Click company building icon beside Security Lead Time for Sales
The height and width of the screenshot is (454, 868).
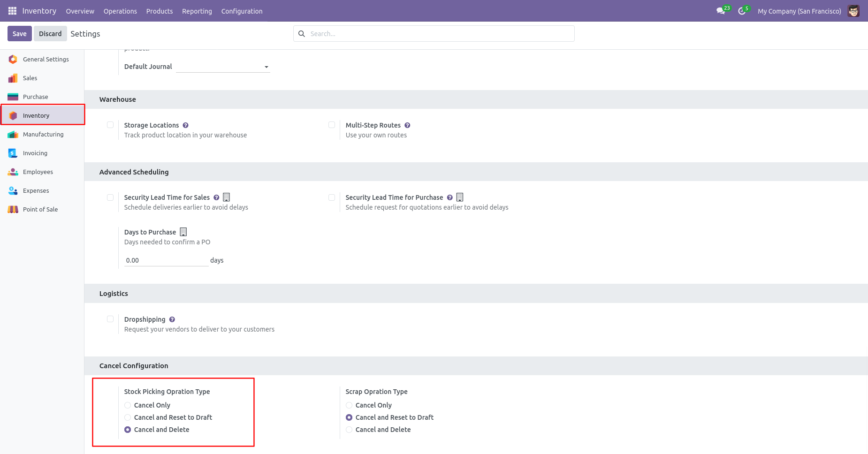point(226,197)
